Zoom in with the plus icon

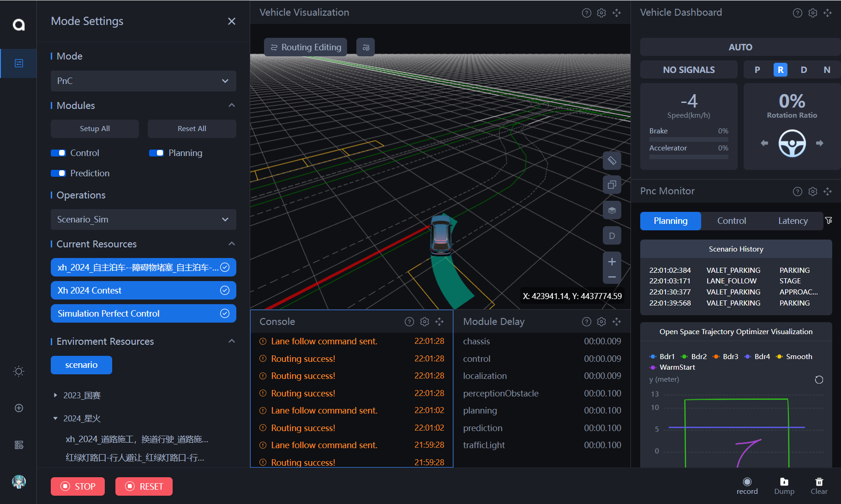tap(612, 262)
